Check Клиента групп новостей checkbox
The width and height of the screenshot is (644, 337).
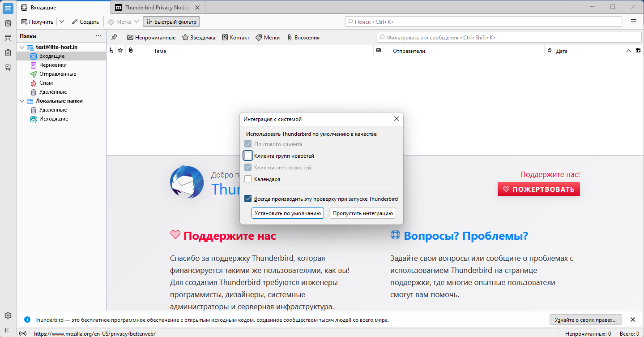pos(248,156)
